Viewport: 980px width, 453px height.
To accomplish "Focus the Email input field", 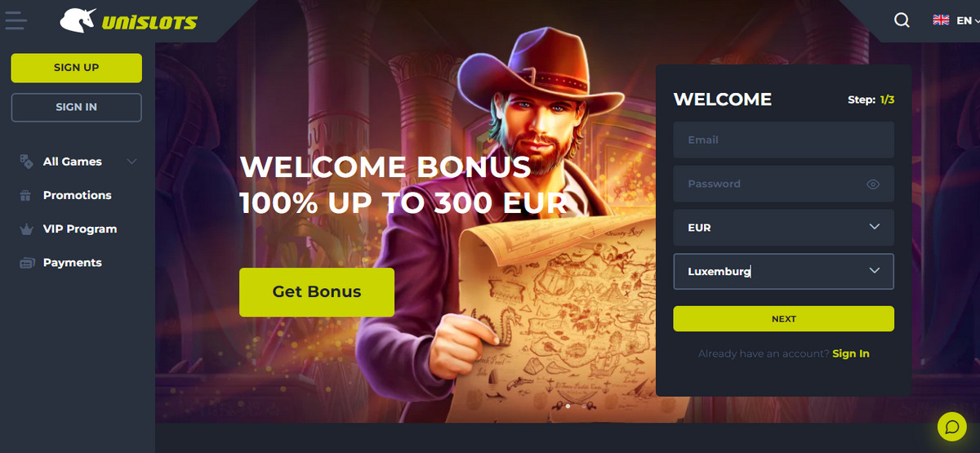I will coord(783,140).
